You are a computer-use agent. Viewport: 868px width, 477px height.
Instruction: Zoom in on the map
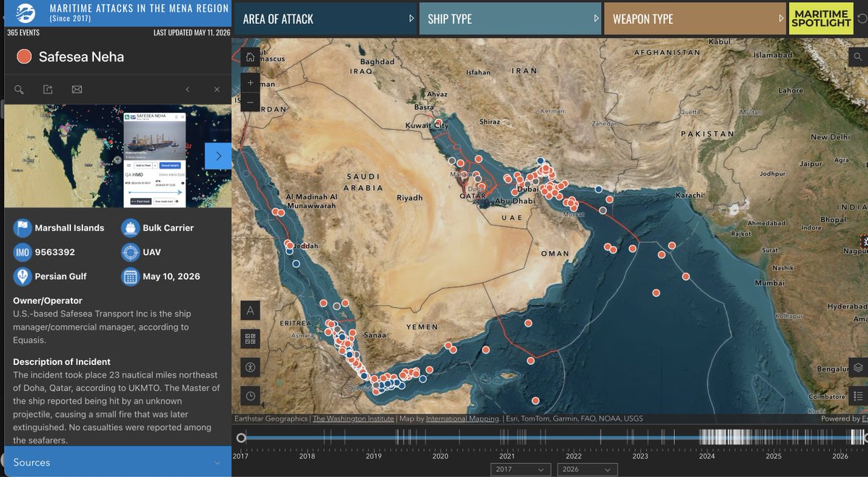[x=250, y=82]
